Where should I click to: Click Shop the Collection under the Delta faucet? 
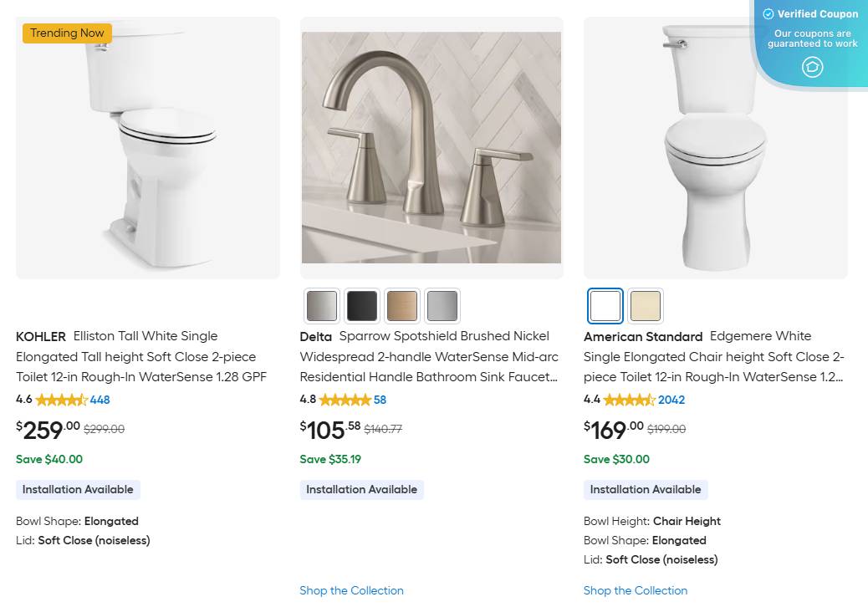coord(351,590)
